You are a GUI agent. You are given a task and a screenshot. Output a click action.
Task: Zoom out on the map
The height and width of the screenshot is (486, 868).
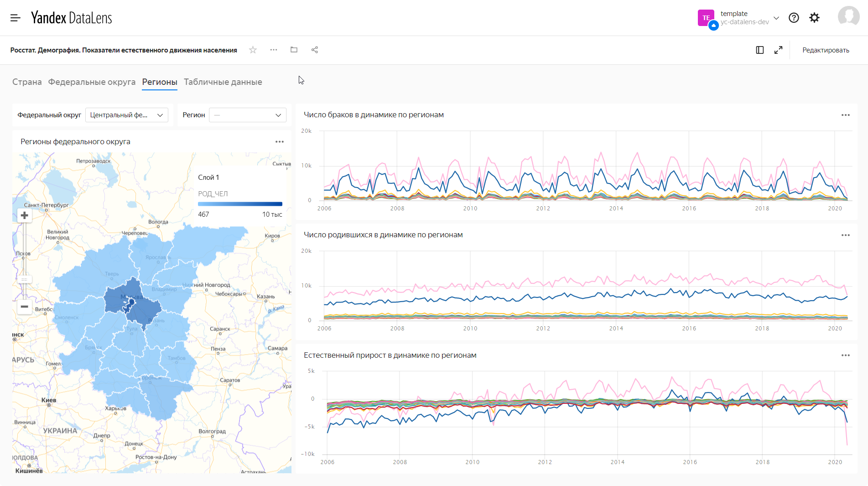(x=25, y=307)
